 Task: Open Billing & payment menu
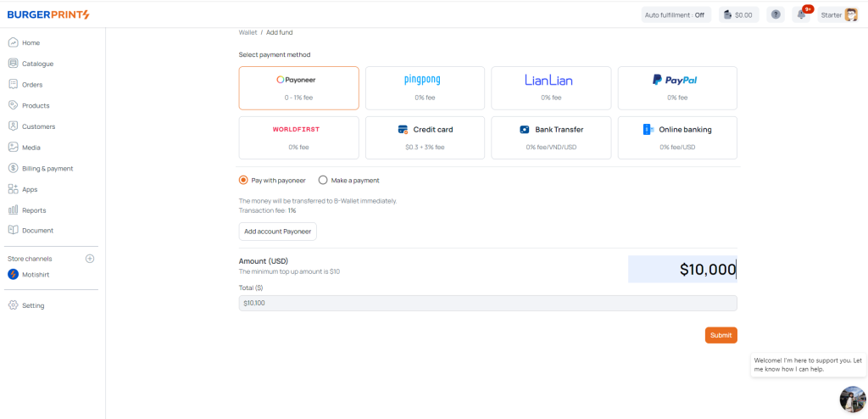click(47, 168)
